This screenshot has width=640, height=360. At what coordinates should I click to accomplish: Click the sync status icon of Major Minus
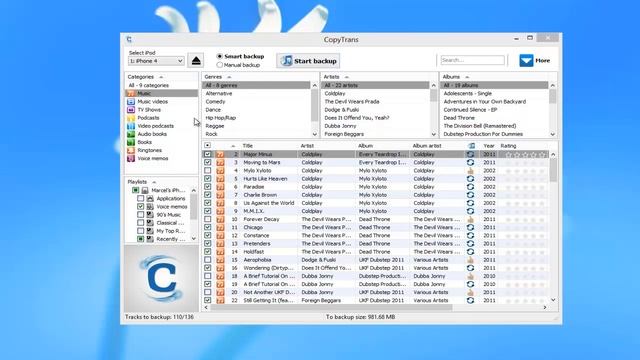click(x=471, y=154)
